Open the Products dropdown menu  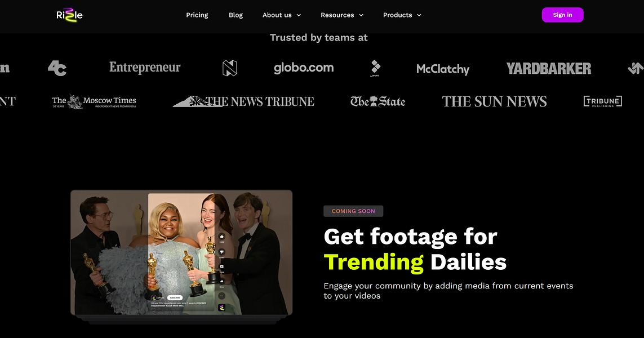coord(402,15)
